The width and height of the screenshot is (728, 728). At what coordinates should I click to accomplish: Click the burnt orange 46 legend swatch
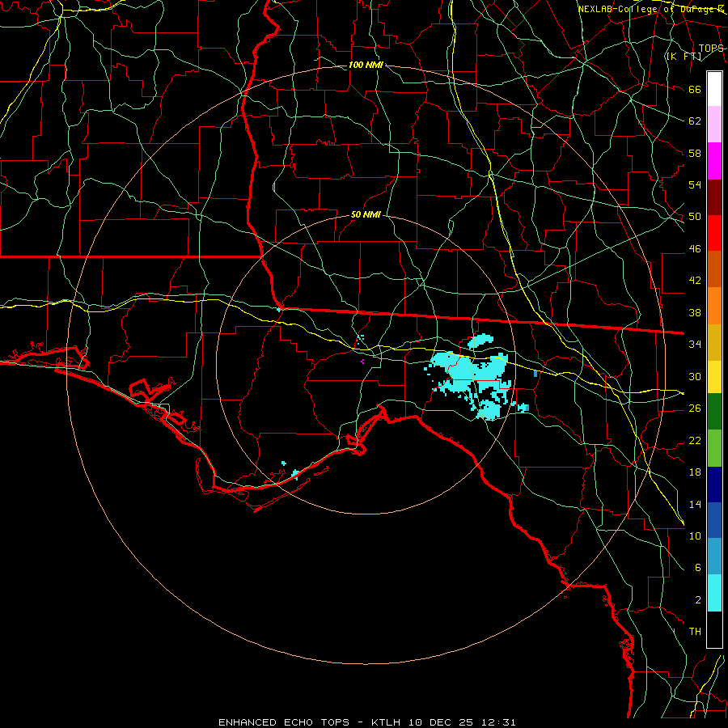tap(714, 269)
